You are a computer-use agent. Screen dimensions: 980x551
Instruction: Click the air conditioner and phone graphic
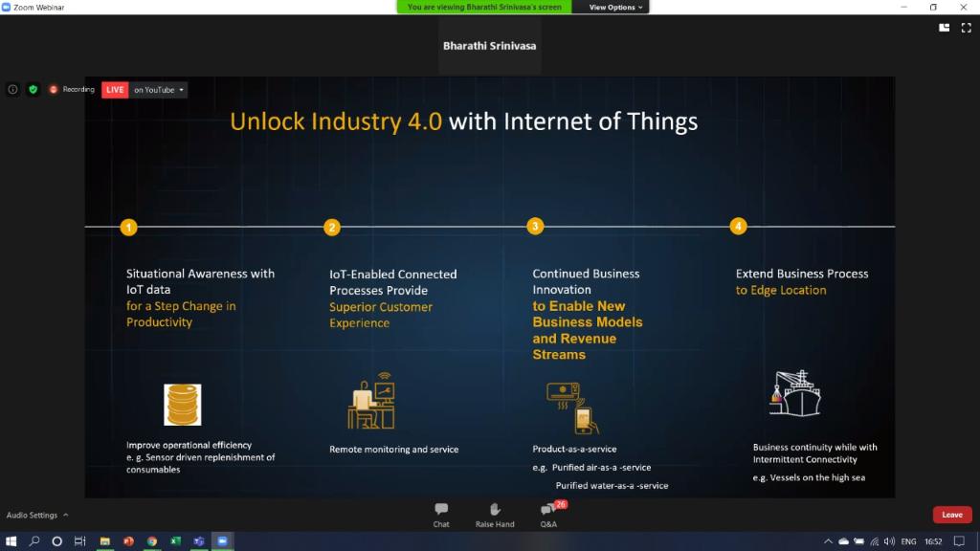point(572,408)
